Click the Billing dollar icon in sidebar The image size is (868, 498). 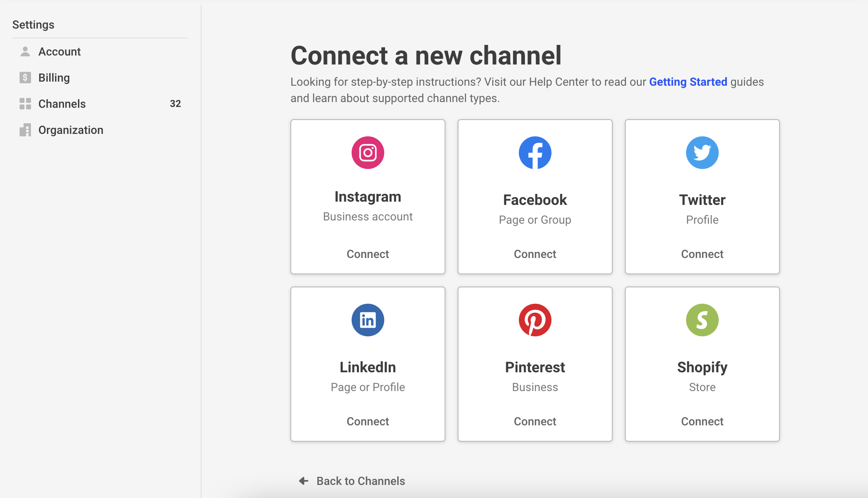25,78
